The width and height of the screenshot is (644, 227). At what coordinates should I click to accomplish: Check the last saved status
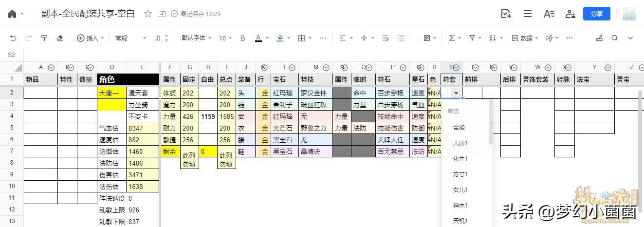tap(196, 14)
